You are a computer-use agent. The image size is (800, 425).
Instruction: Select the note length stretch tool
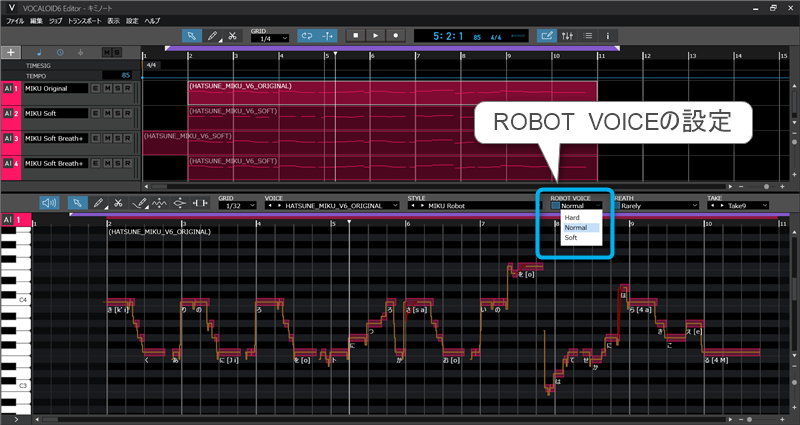click(x=200, y=203)
